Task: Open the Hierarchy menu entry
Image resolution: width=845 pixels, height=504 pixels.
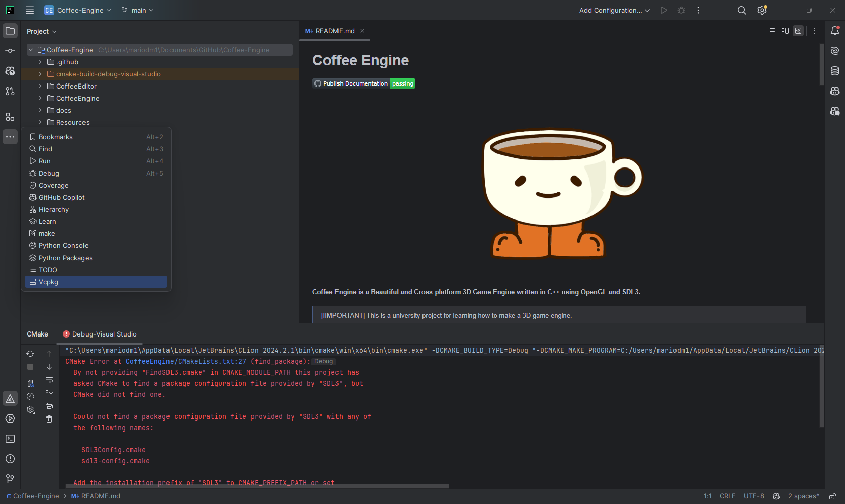Action: (x=96, y=209)
